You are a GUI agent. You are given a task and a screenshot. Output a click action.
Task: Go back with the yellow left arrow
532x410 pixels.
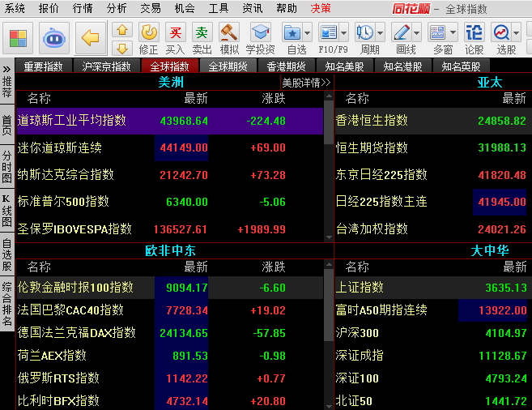click(x=91, y=38)
